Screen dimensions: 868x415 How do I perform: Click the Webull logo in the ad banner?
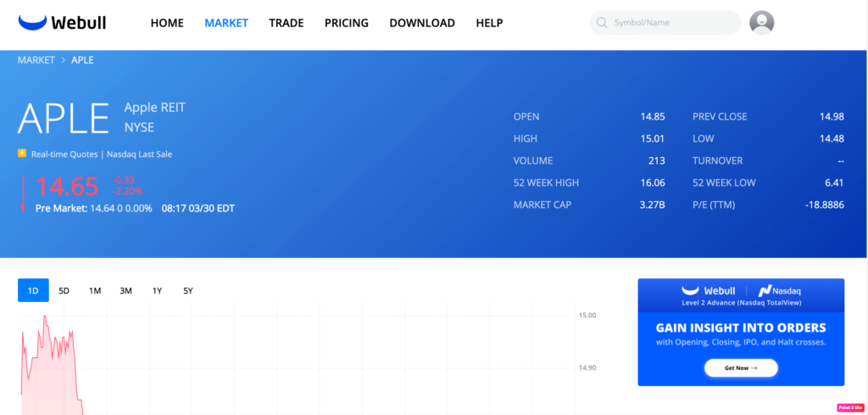pos(708,290)
